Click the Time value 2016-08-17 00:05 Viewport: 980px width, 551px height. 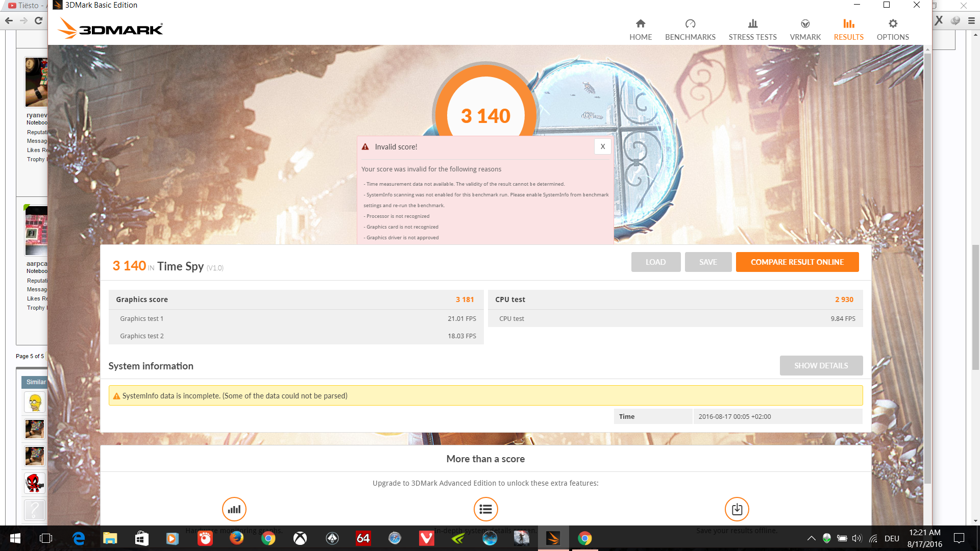point(734,417)
